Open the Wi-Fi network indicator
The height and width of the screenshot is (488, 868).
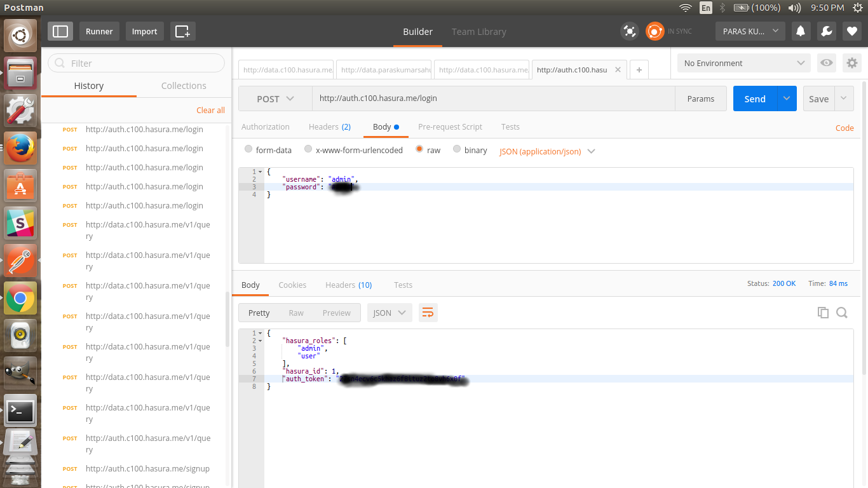click(x=686, y=8)
